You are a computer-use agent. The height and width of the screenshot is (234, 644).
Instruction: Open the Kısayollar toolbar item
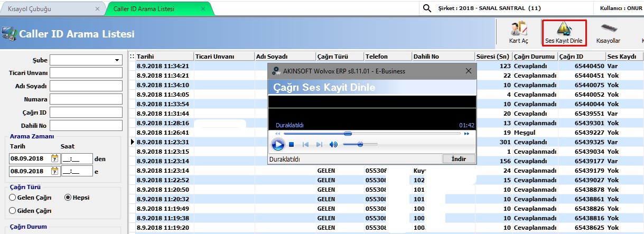coord(608,33)
